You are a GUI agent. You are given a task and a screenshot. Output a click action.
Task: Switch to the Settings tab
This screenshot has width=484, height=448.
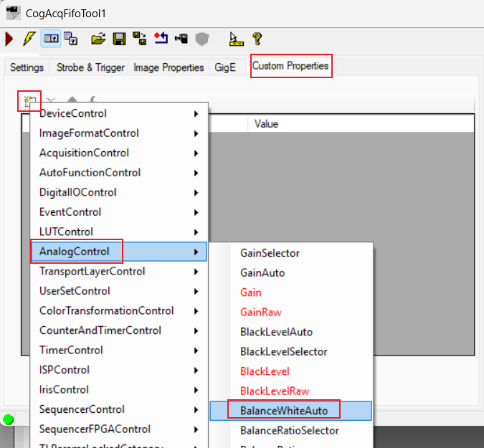coord(27,67)
